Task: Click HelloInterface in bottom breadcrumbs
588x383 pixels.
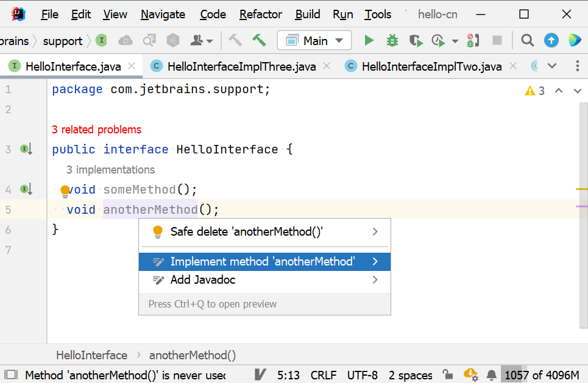Action: 91,355
